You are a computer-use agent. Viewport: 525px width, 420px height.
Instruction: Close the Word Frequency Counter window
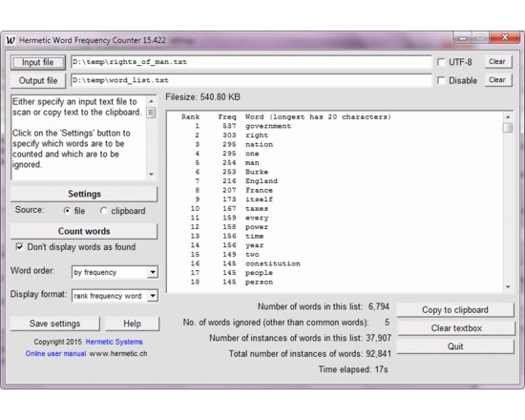[505, 37]
